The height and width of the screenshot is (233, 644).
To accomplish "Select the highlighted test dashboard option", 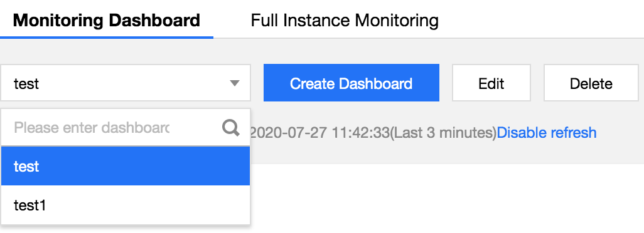I will tap(126, 166).
